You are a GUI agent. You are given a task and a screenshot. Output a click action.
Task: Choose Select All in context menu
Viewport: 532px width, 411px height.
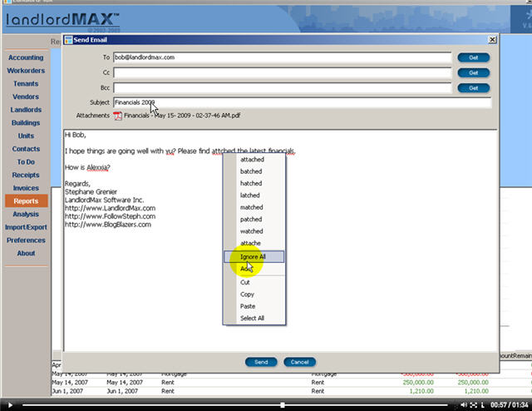254,319
